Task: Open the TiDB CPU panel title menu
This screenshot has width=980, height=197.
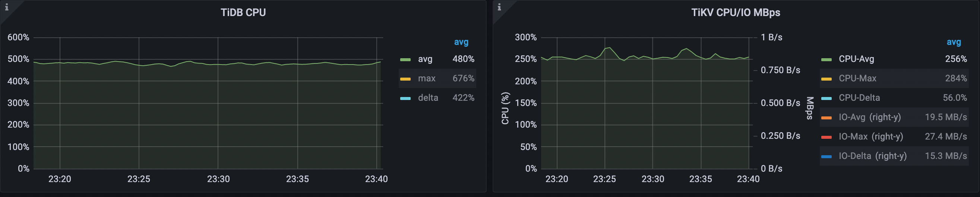Action: (243, 13)
